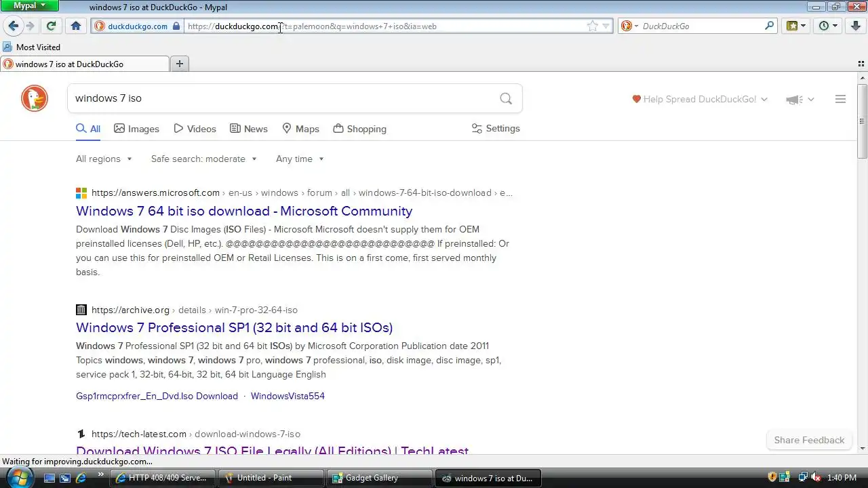
Task: Click the magnifier in browser search box
Action: point(769,26)
